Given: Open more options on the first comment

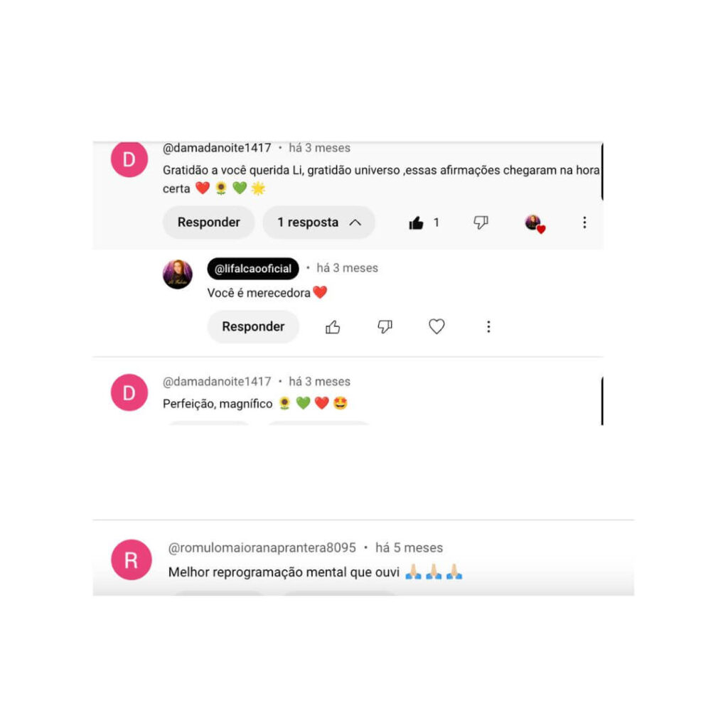Looking at the screenshot, I should pos(584,223).
